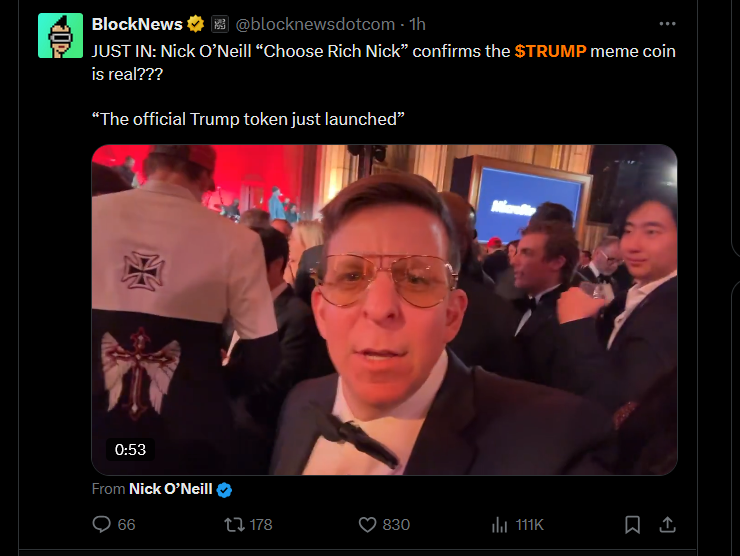Bookmark this post
740x556 pixels.
pos(632,524)
